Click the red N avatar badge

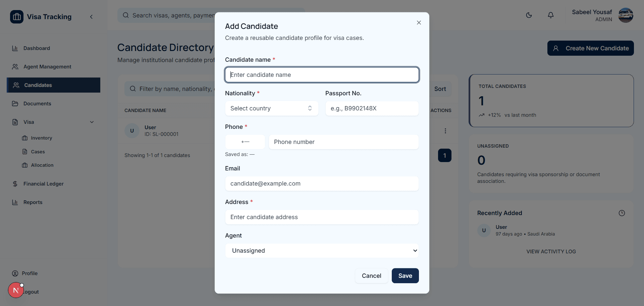coord(16,290)
